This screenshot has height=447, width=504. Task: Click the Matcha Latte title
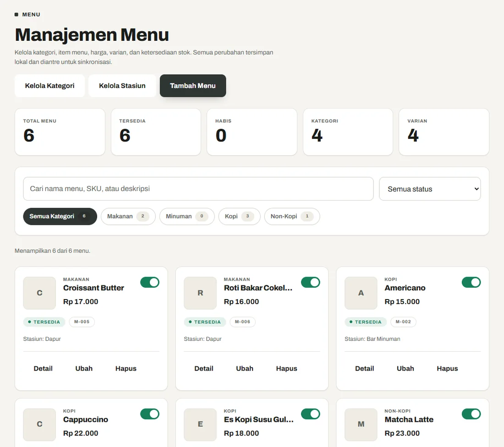[x=409, y=420]
